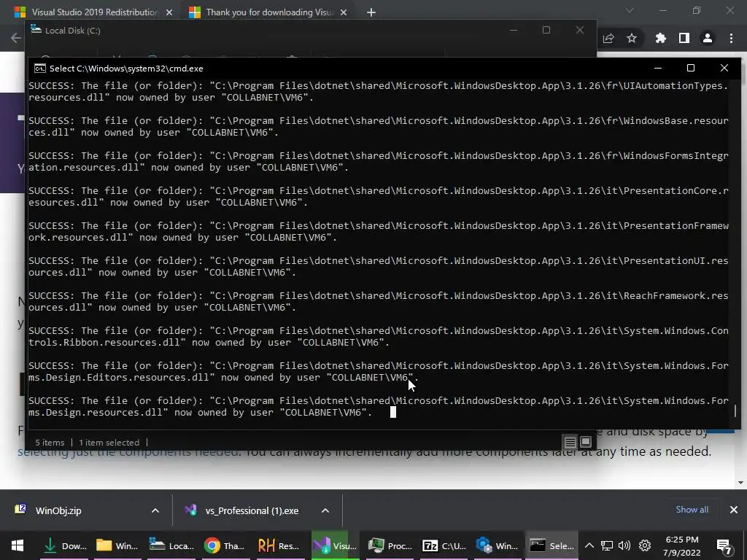Switch Explorer to details view

click(570, 443)
